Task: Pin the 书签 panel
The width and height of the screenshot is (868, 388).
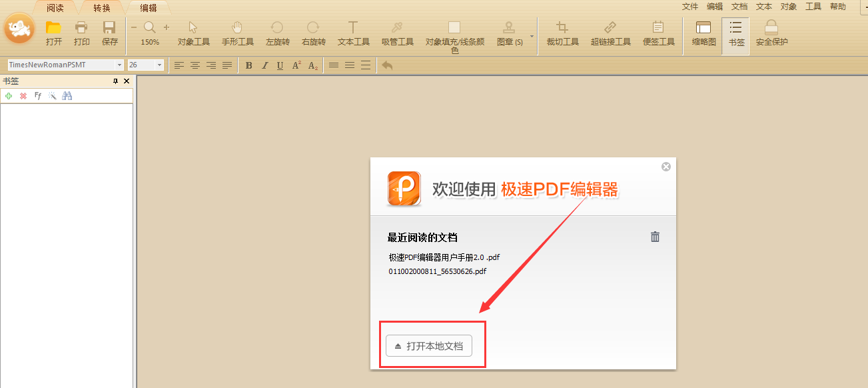Action: click(115, 81)
